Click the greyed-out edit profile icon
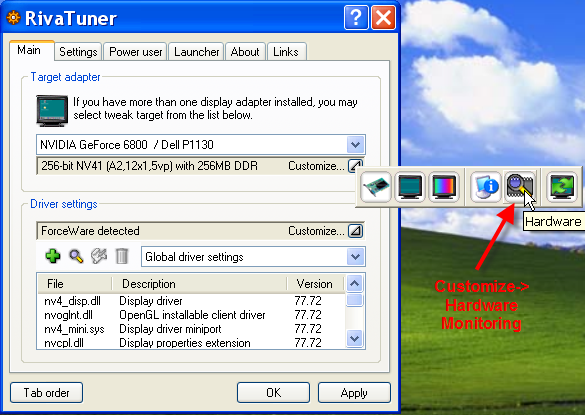The height and width of the screenshot is (415, 585). (x=99, y=256)
